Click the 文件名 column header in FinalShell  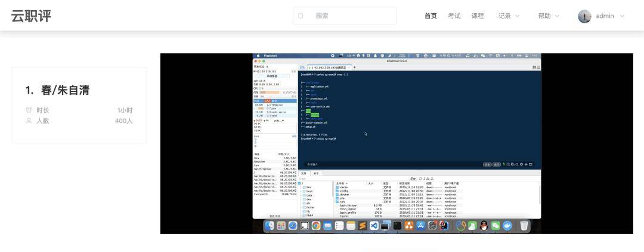click(343, 183)
